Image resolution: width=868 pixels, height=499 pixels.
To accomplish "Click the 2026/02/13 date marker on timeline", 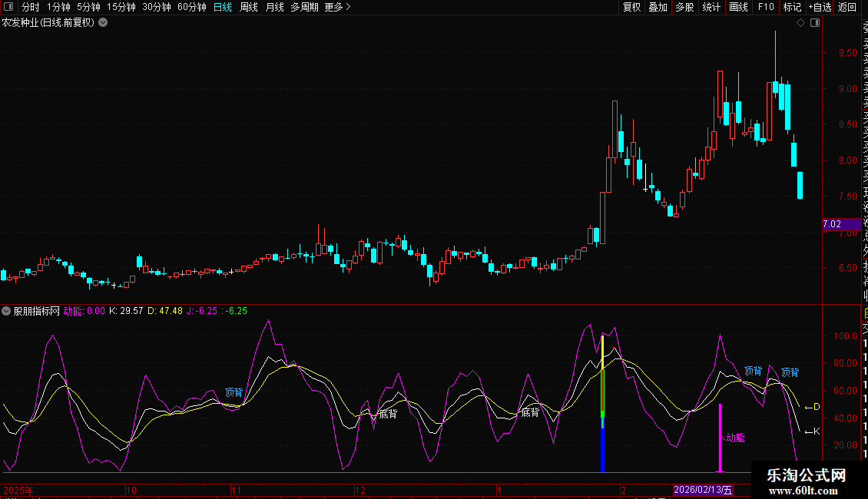I will pyautogui.click(x=703, y=490).
